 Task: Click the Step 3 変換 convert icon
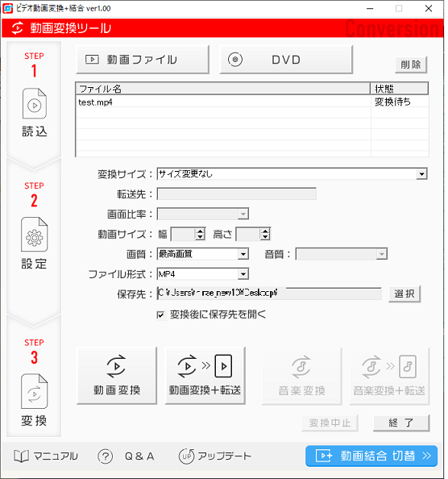click(x=34, y=391)
